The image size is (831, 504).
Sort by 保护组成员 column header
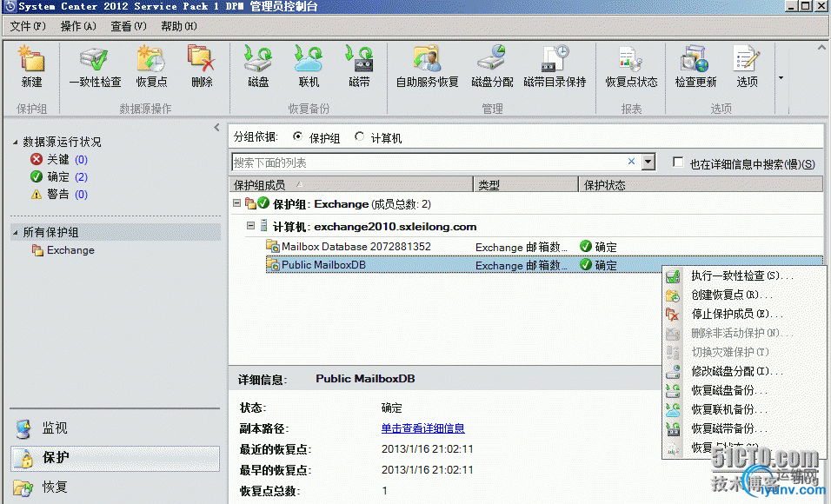coord(351,184)
